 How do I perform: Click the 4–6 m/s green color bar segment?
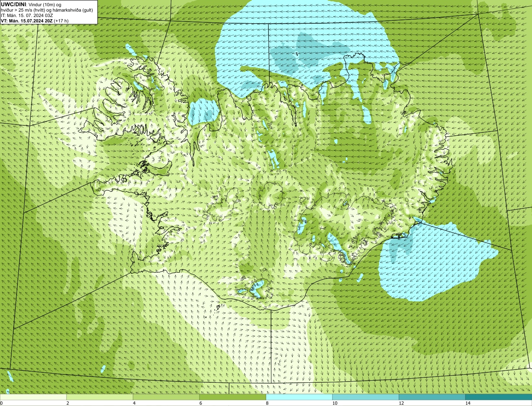[x=166, y=397]
